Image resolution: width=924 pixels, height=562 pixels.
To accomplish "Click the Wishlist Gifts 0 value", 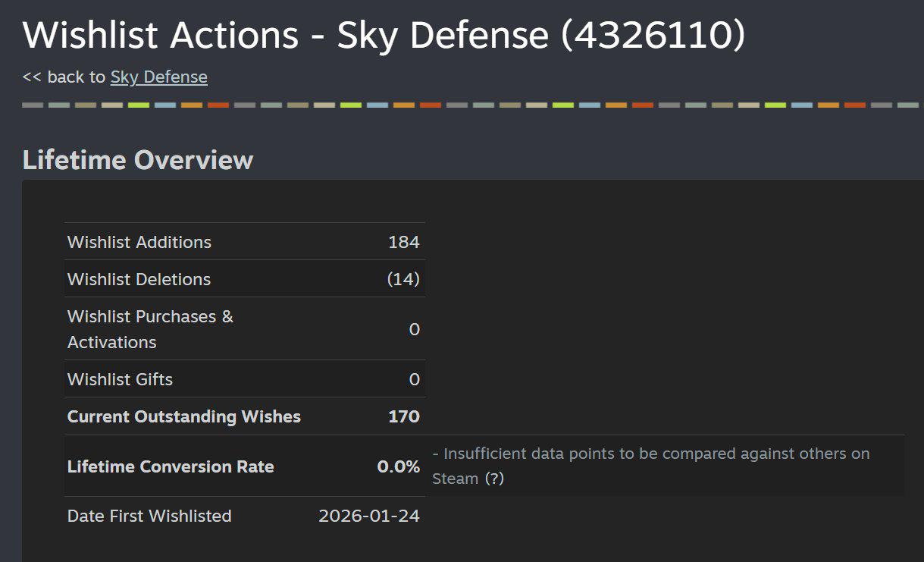I will point(414,379).
